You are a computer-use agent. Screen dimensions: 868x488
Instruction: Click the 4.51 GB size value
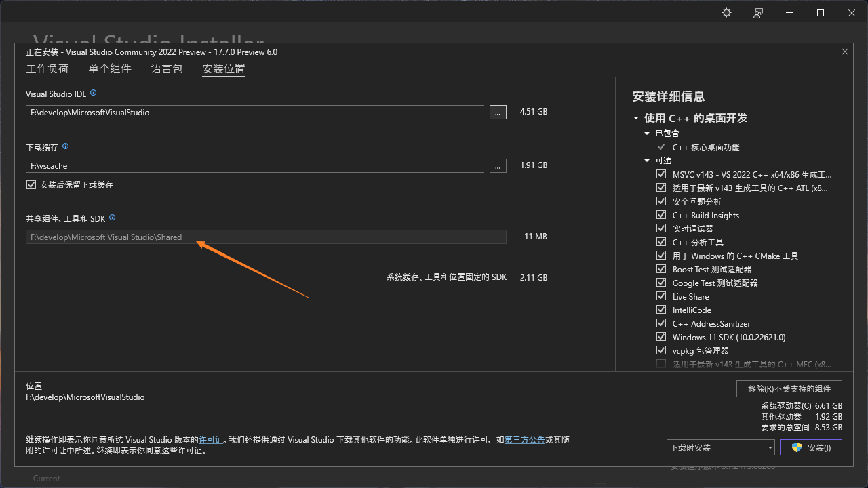pyautogui.click(x=534, y=112)
